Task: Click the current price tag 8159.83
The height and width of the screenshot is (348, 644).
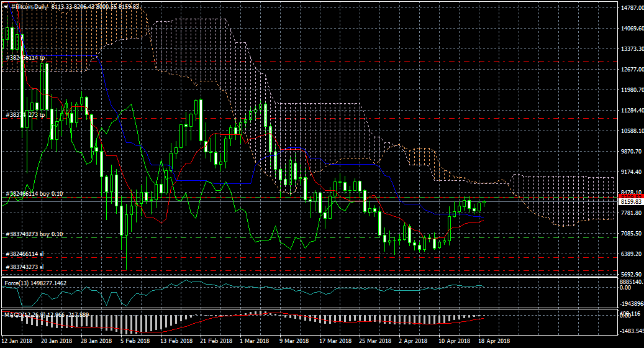Action: click(x=630, y=202)
